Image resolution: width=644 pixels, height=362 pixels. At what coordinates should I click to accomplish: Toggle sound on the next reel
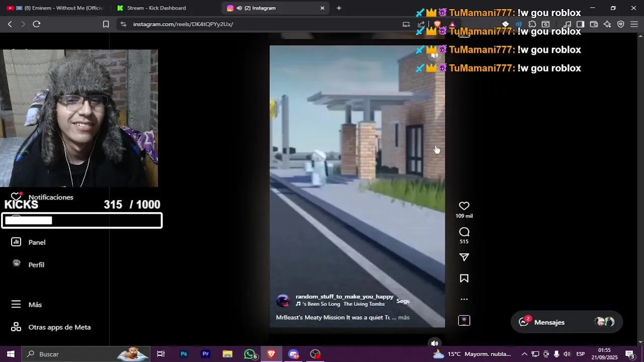[x=434, y=343]
